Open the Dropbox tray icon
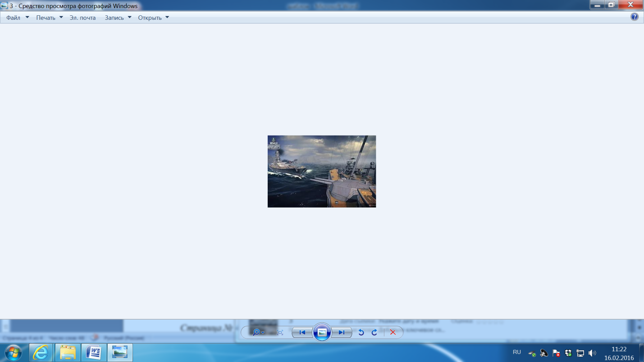 tap(568, 353)
